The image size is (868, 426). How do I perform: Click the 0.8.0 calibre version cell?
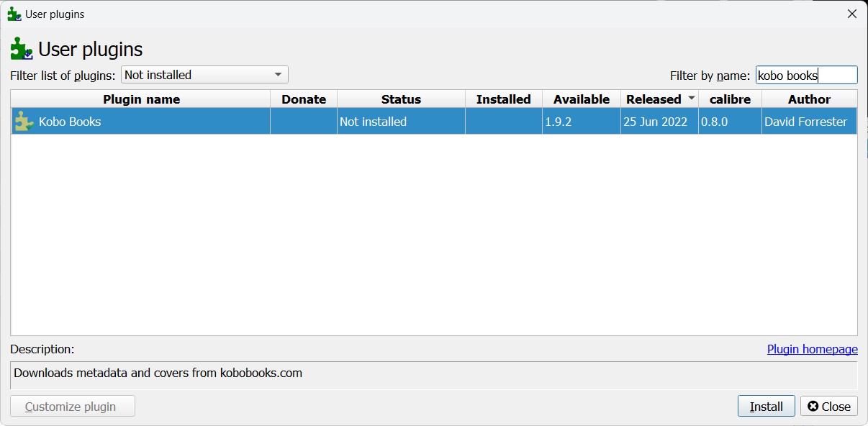click(x=730, y=122)
